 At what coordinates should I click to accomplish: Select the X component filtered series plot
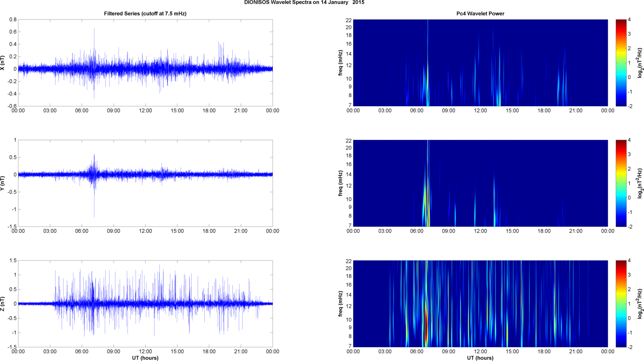click(145, 63)
